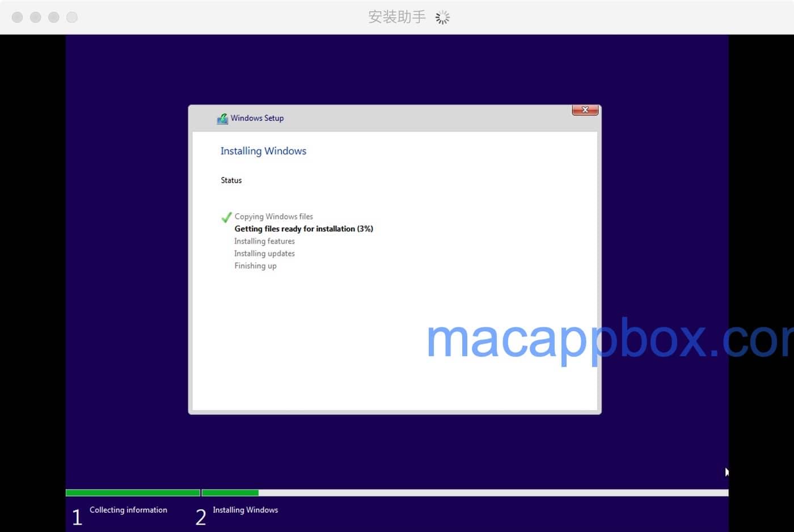The width and height of the screenshot is (794, 532).
Task: Click the "Installing Windows" step label at bottom
Action: [246, 510]
